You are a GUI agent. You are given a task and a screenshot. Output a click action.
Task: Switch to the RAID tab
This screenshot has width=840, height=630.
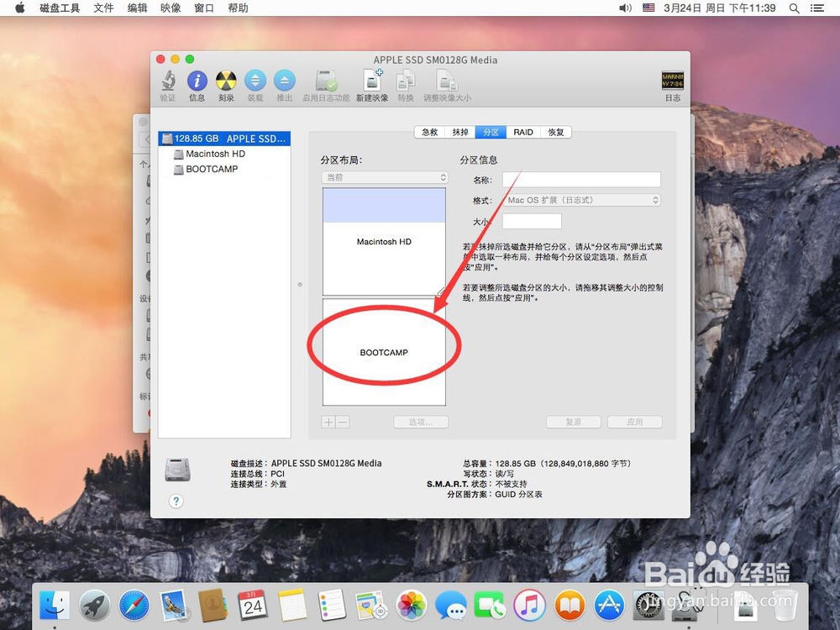pos(523,133)
